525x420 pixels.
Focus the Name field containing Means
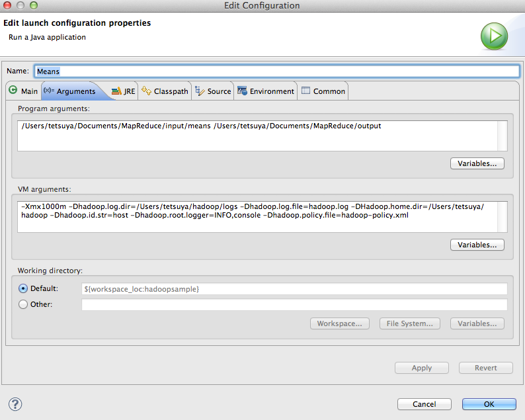[276, 71]
